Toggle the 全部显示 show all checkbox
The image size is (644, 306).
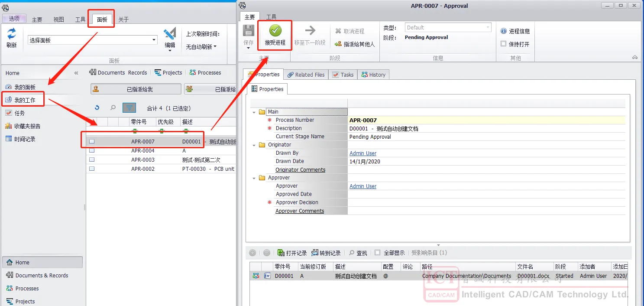377,253
